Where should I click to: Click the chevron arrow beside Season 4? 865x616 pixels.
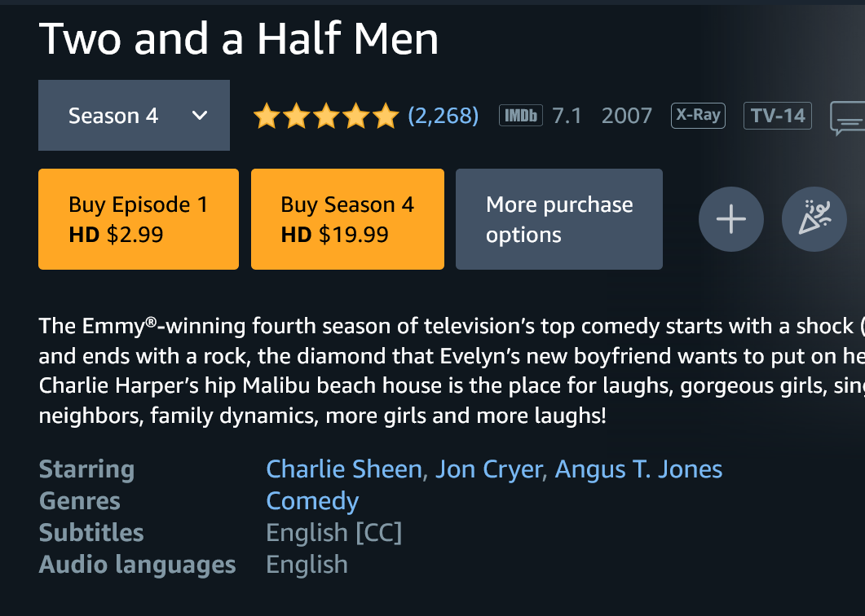pyautogui.click(x=200, y=116)
